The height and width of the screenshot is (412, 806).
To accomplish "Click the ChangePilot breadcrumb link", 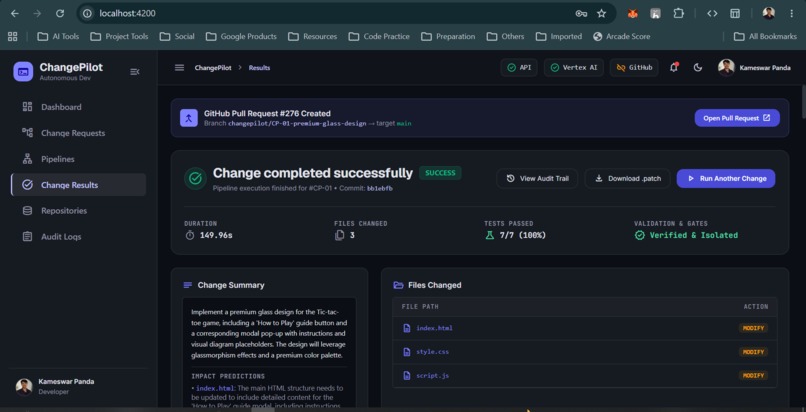I will [213, 68].
